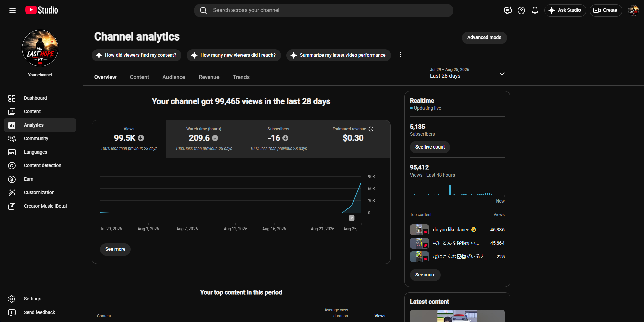Click See more under the views chart
Screen dimensions: 644x322
(x=115, y=249)
